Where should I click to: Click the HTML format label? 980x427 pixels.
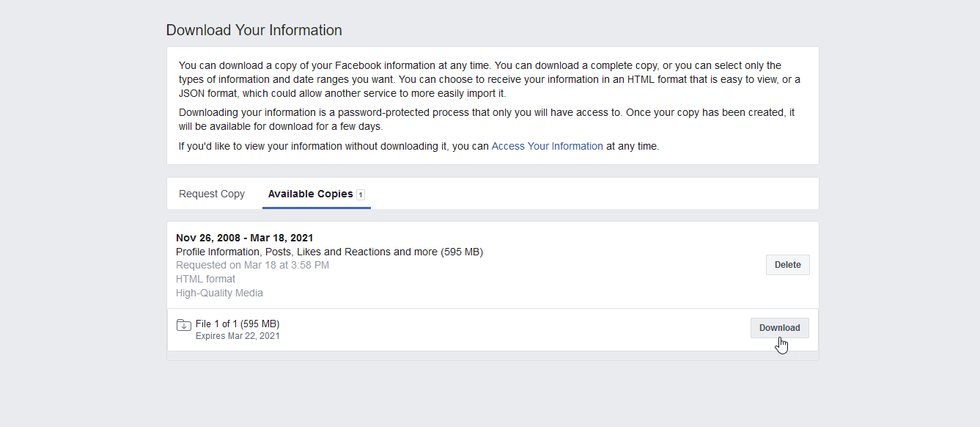pos(206,279)
